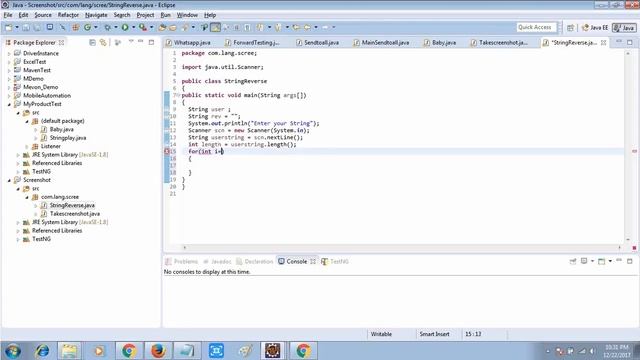Open Firefox from taskbar
The height and width of the screenshot is (360, 640).
coord(158,351)
